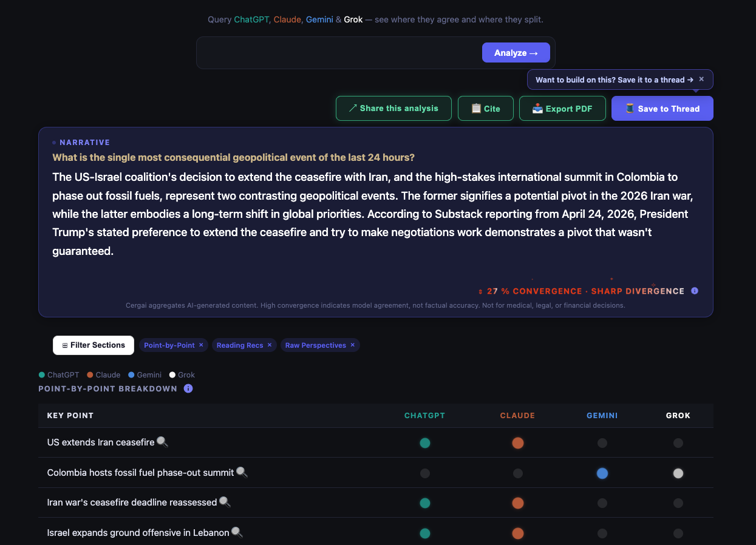Click Gemini dot in ceasefire deadline reassessed row
The image size is (756, 545).
pyautogui.click(x=602, y=503)
